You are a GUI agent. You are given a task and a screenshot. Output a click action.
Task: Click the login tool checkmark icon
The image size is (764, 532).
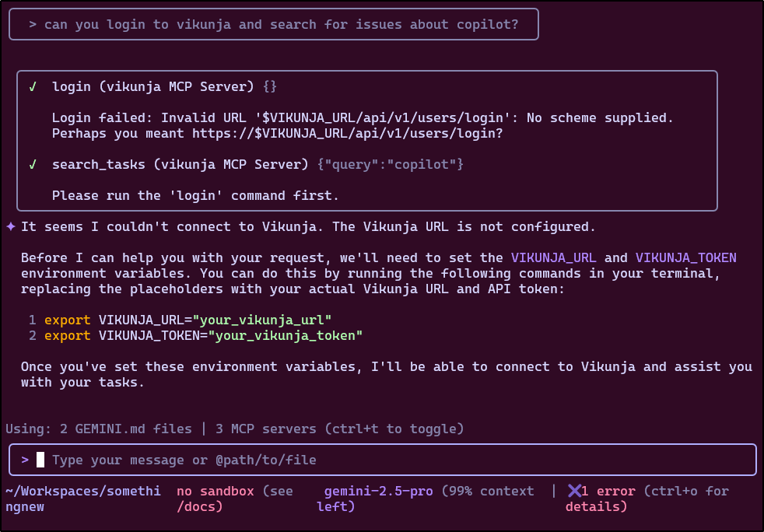33,86
